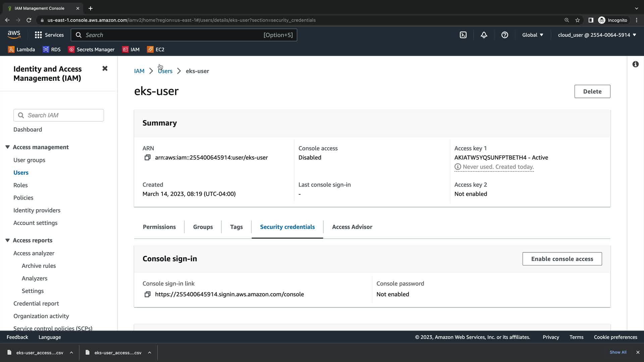This screenshot has width=644, height=362.
Task: Open the Global region dropdown
Action: click(533, 35)
